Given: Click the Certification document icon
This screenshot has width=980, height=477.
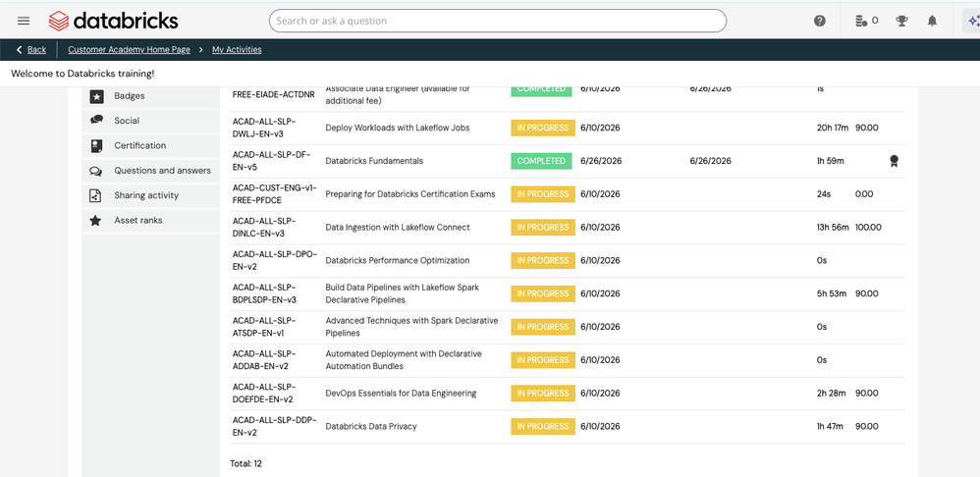Looking at the screenshot, I should 96,146.
